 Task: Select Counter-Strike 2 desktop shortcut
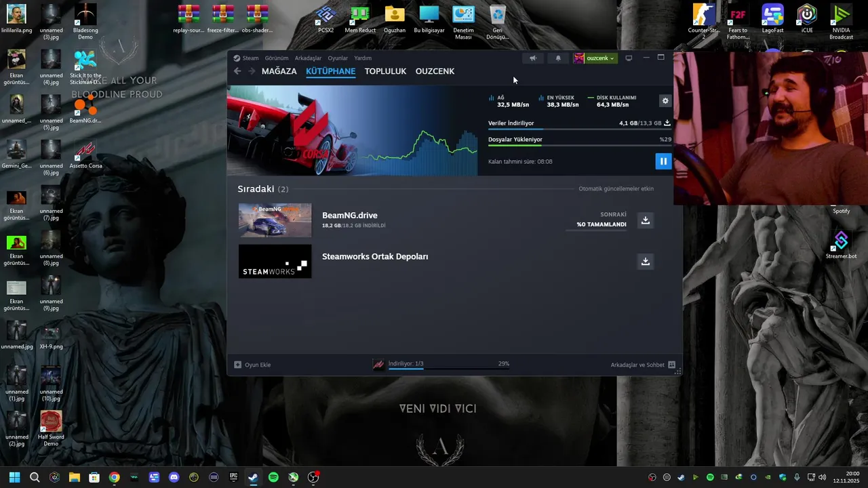(703, 22)
